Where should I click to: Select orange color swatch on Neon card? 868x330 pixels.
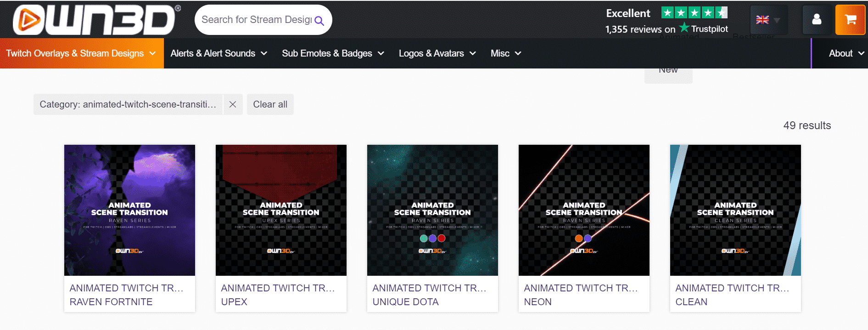coord(579,238)
